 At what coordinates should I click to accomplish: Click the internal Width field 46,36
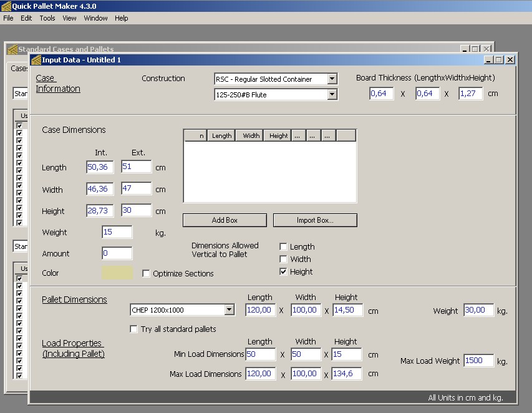pyautogui.click(x=100, y=188)
